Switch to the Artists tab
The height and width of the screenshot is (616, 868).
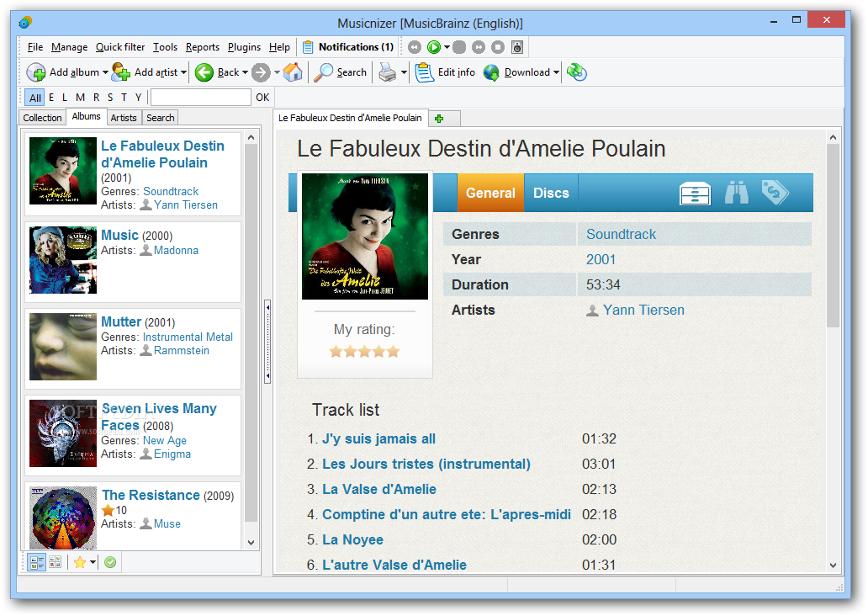coord(124,118)
